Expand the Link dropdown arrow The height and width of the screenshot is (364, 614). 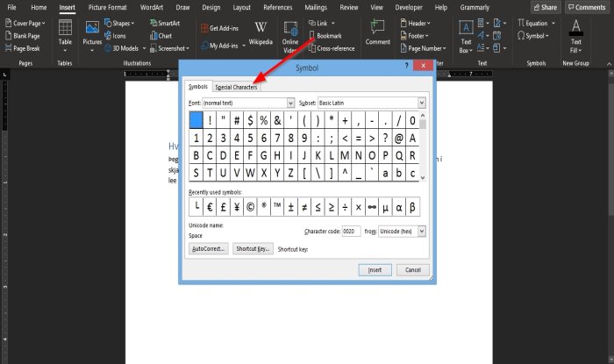point(332,23)
